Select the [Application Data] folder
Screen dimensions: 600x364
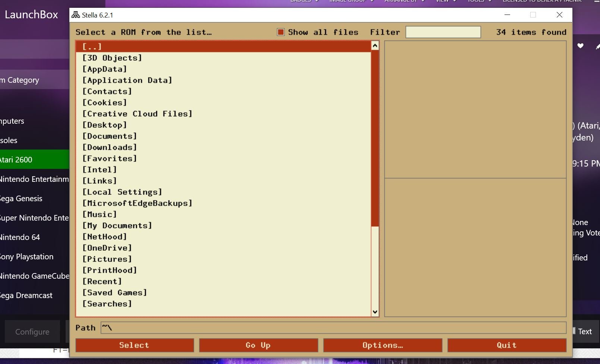pyautogui.click(x=223, y=80)
